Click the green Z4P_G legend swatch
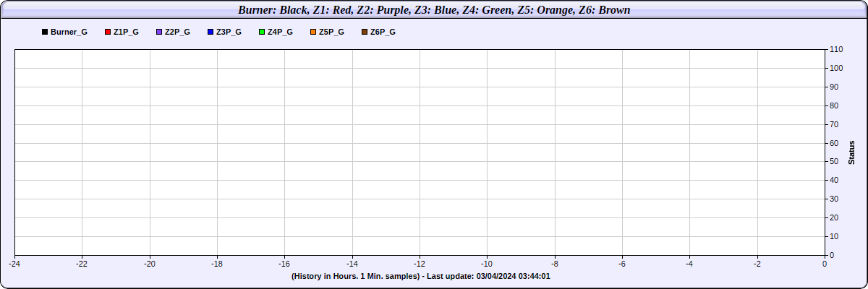 tap(262, 33)
